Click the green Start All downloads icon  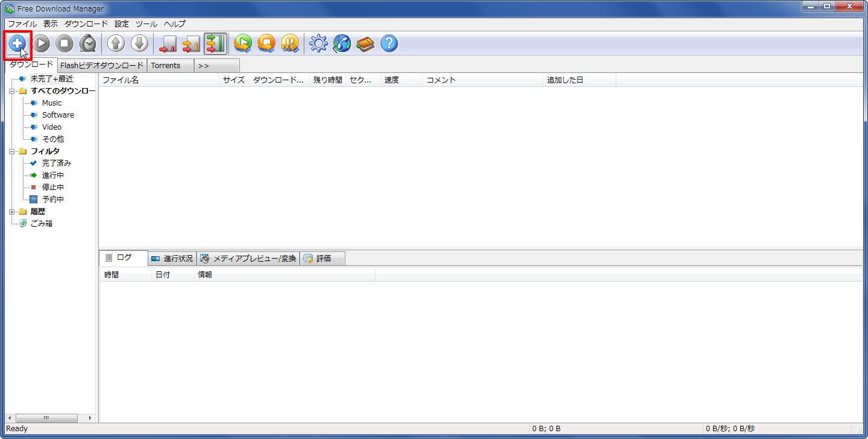[x=243, y=43]
